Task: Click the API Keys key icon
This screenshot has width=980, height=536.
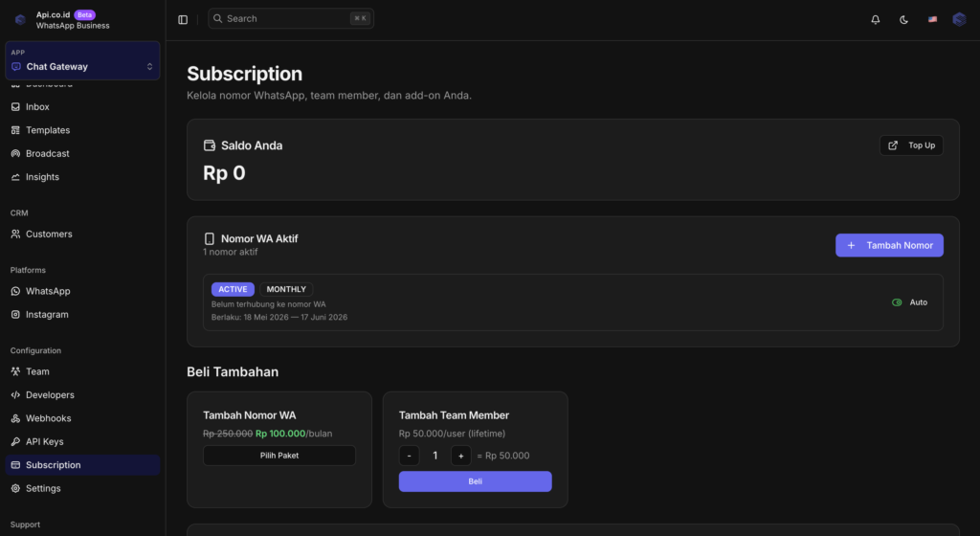Action: tap(15, 441)
